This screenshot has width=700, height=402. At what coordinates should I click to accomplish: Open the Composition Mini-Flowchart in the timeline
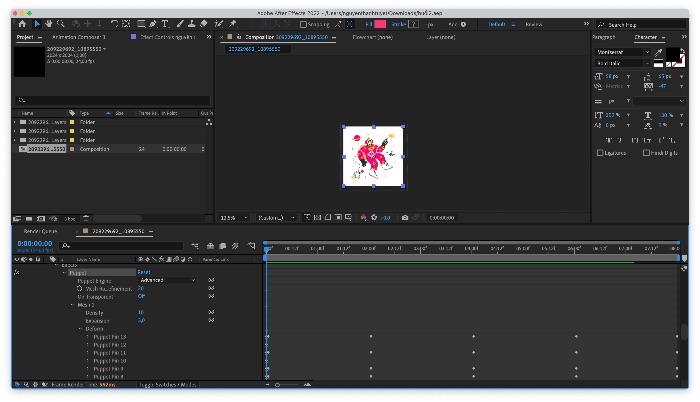pos(195,246)
